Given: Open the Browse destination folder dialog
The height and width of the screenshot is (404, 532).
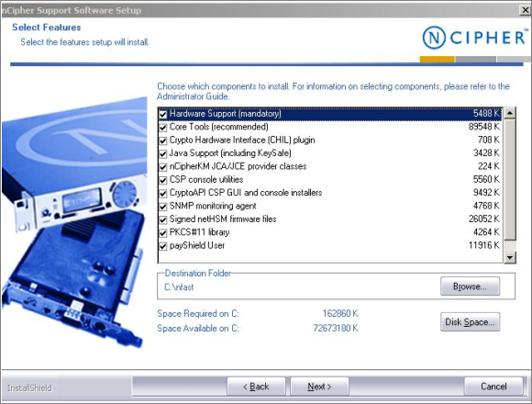Looking at the screenshot, I should [x=470, y=286].
